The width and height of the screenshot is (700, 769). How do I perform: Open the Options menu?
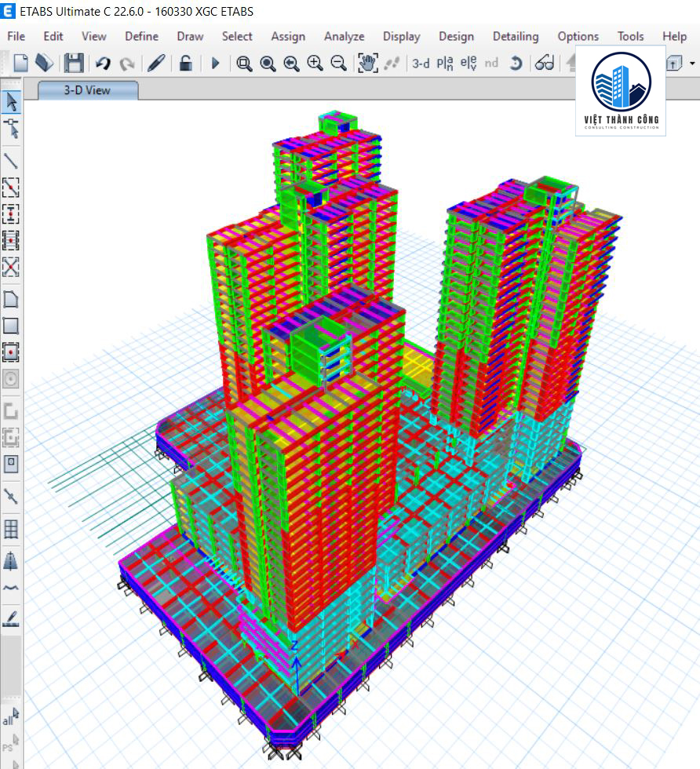tap(578, 36)
